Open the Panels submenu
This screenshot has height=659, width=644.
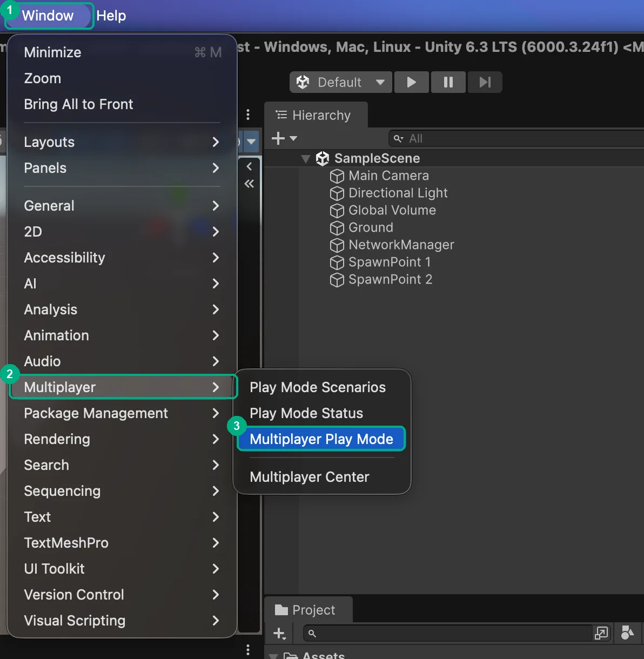(122, 168)
